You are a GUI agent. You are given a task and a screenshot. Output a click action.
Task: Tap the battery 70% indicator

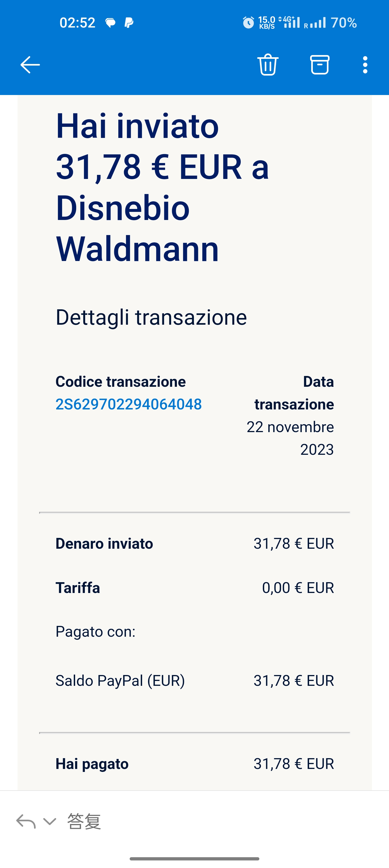(x=343, y=23)
